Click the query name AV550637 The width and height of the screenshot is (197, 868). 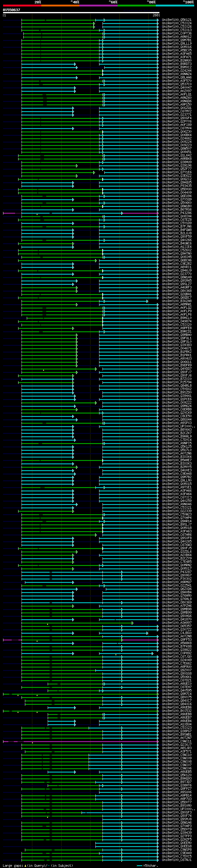[11, 10]
